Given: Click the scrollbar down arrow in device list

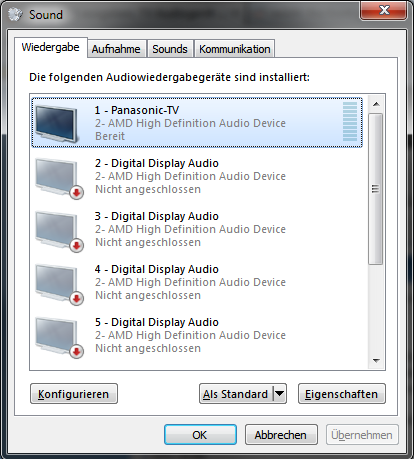Looking at the screenshot, I should coord(376,361).
